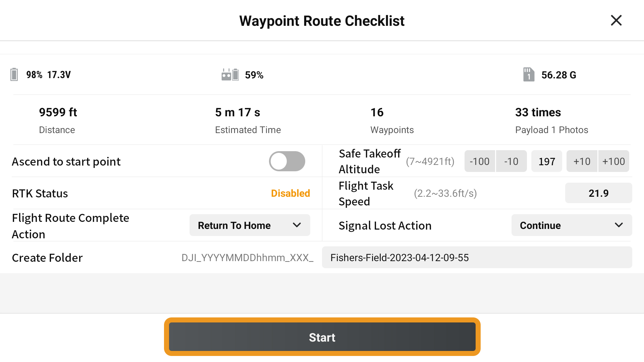Click the Create Folder name input field
The image size is (644, 362).
pyautogui.click(x=477, y=257)
